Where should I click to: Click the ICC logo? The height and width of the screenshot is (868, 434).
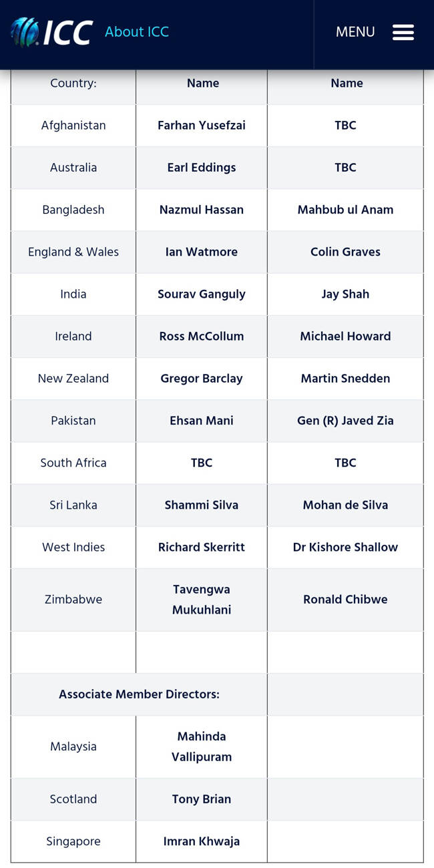(51, 31)
